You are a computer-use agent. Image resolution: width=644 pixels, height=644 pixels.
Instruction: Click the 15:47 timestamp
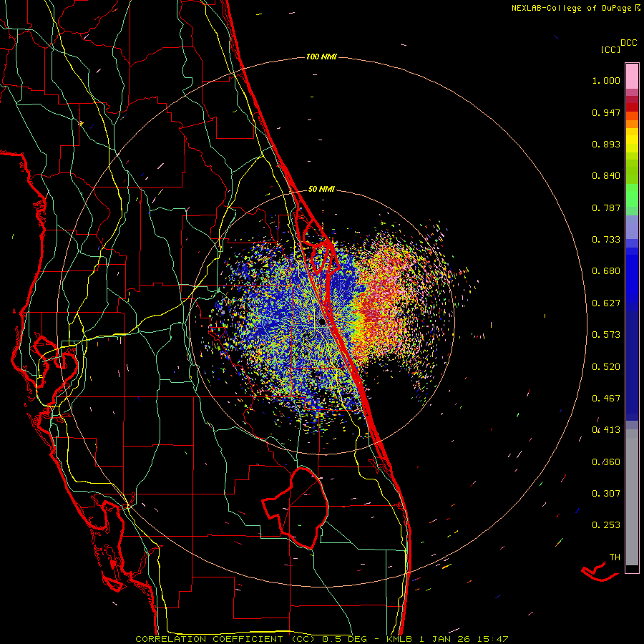pos(493,639)
